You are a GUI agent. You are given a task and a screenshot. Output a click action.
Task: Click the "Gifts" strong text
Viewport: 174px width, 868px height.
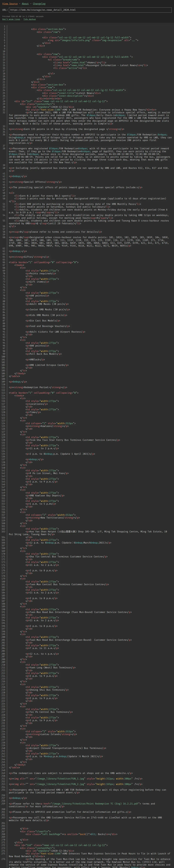click(x=28, y=257)
